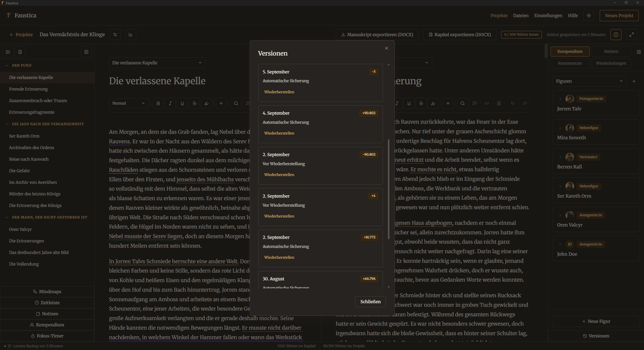The height and width of the screenshot is (350, 644).
Task: Click the redo icon in right editor
Action: [x=525, y=103]
